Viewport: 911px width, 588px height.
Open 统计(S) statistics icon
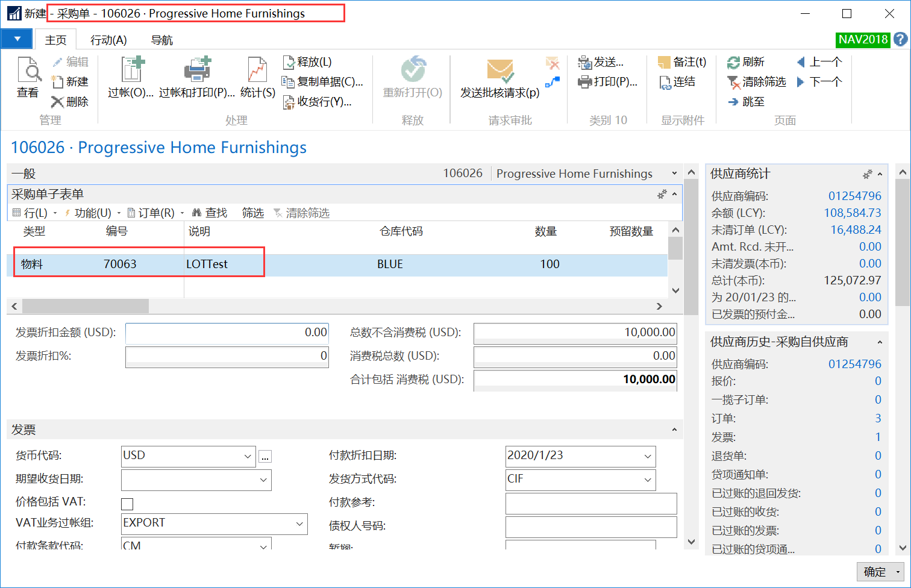[257, 69]
